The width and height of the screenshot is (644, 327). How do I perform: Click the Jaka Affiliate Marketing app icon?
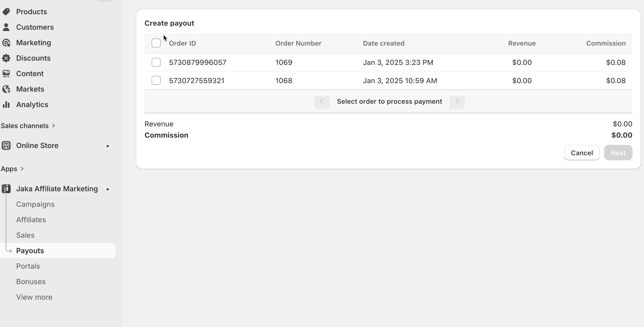(x=6, y=189)
